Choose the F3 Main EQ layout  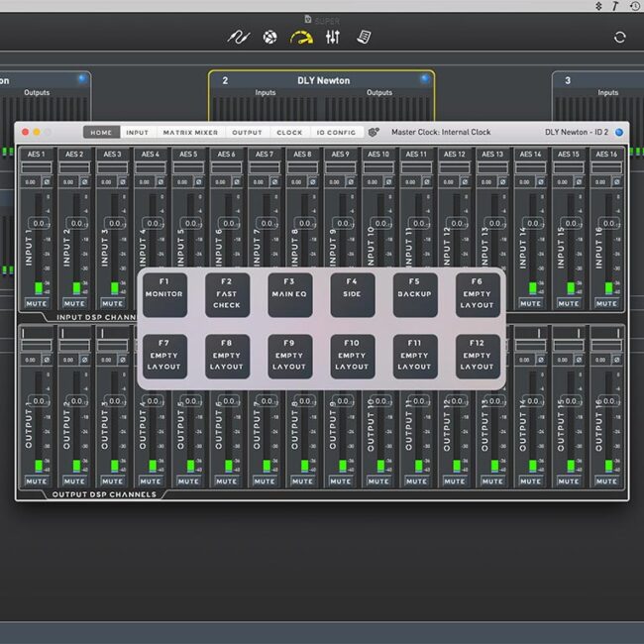coord(289,295)
